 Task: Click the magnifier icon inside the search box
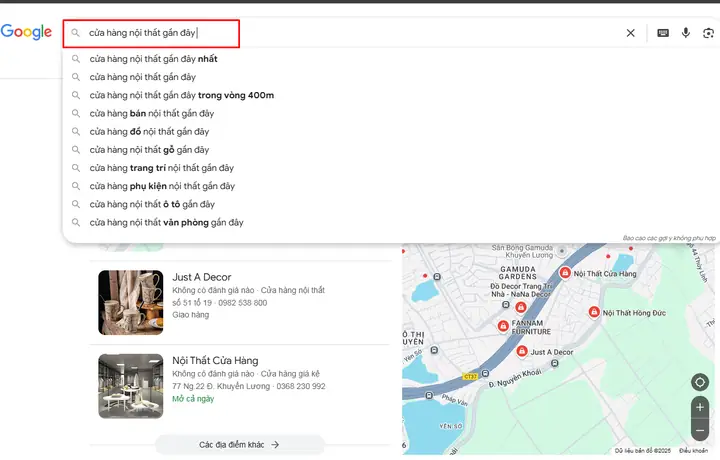(75, 33)
